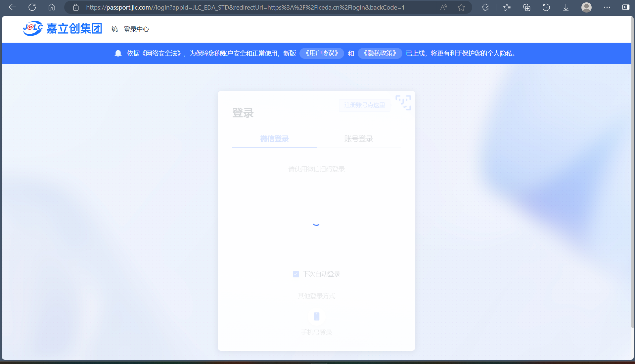Switch to 微信登录 tab
This screenshot has width=635, height=364.
tap(274, 139)
